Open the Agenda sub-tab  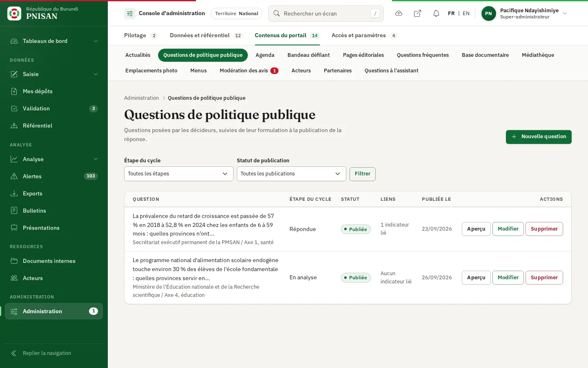pos(265,55)
